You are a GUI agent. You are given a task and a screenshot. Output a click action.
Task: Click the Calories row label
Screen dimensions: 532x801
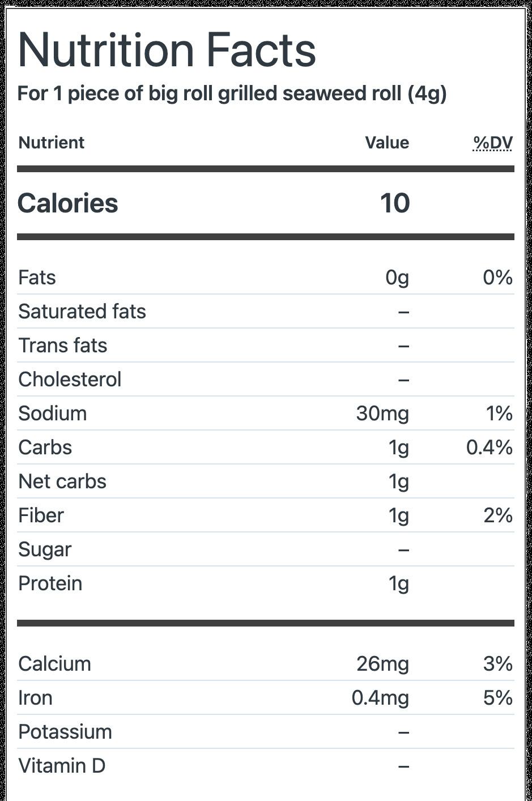coord(67,203)
